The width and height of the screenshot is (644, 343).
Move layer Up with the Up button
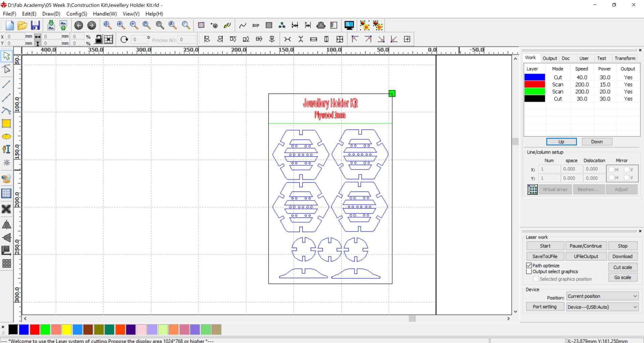coord(561,142)
